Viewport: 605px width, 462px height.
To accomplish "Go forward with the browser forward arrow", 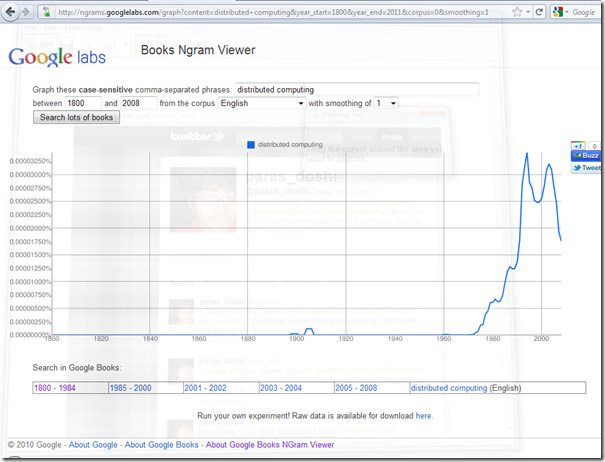I will click(26, 12).
